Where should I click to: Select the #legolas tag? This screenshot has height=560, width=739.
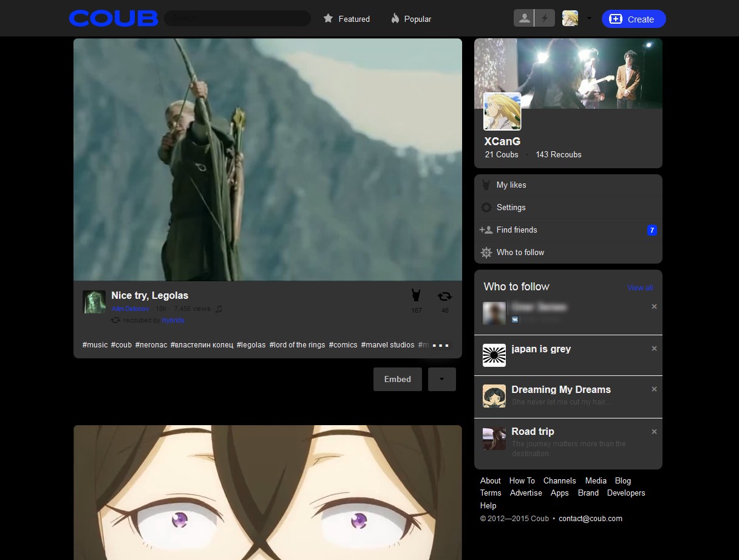251,344
